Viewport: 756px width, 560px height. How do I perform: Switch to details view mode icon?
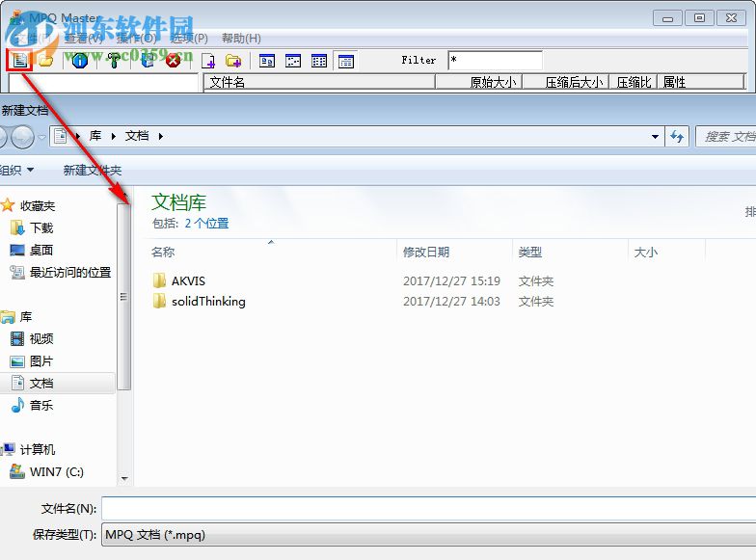(x=345, y=62)
